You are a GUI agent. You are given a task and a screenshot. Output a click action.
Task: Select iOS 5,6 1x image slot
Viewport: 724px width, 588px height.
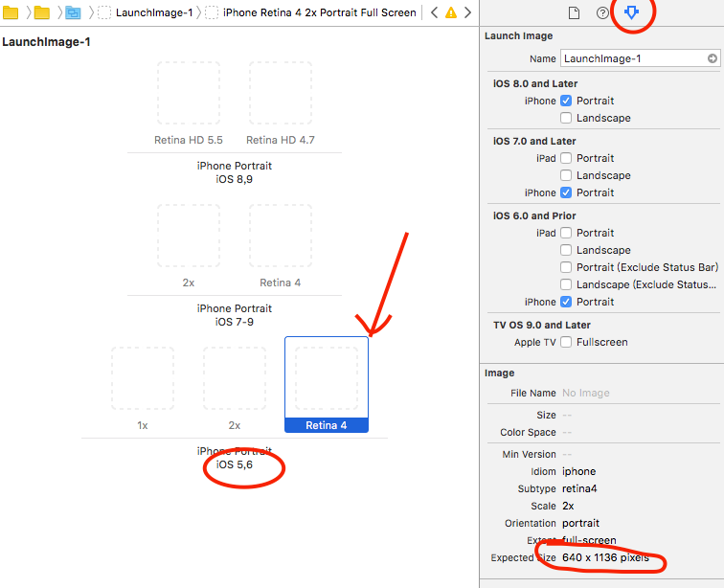(142, 378)
